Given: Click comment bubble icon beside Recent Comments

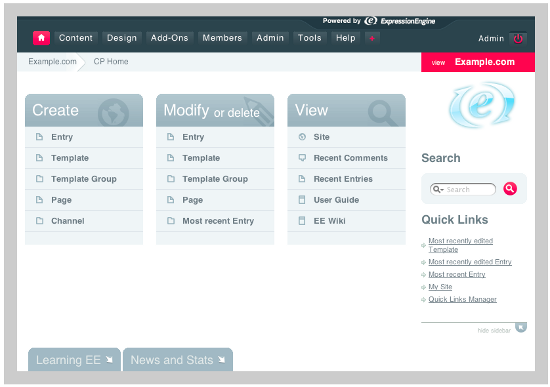Looking at the screenshot, I should 302,158.
